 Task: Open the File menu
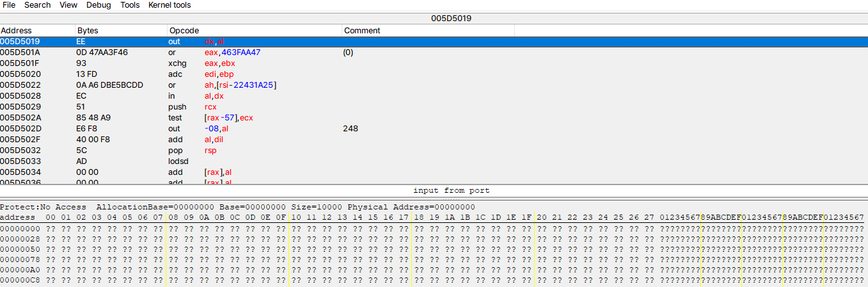[9, 5]
